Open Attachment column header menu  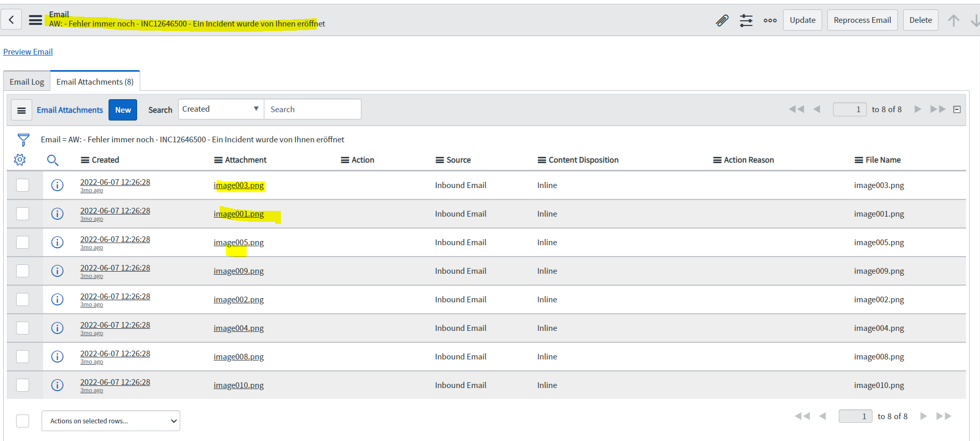(x=218, y=160)
